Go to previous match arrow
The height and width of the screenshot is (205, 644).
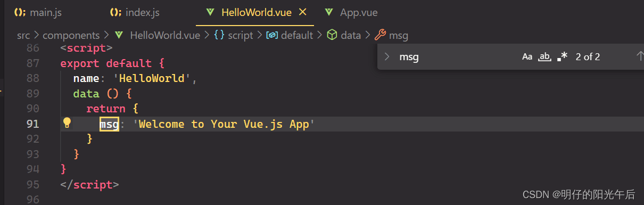tap(640, 56)
